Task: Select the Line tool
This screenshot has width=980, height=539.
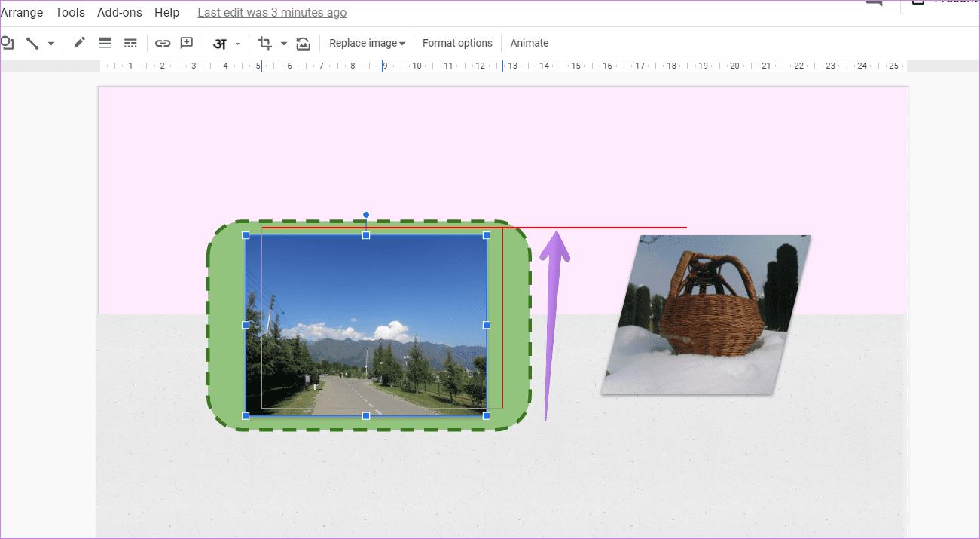Action: click(32, 43)
